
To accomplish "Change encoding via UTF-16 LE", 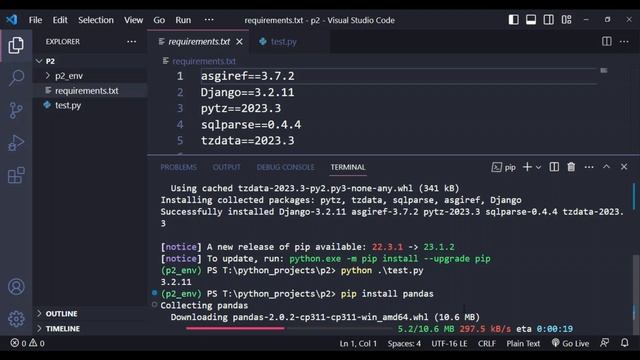I will click(x=449, y=344).
